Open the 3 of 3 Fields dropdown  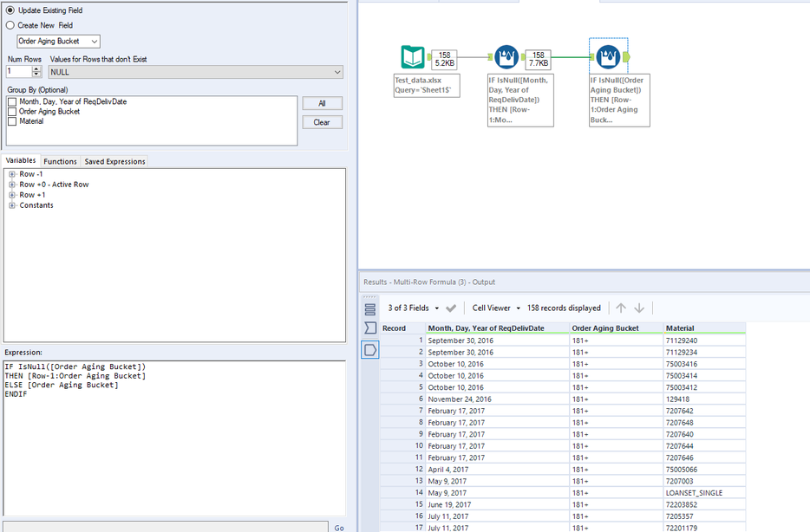click(436, 308)
